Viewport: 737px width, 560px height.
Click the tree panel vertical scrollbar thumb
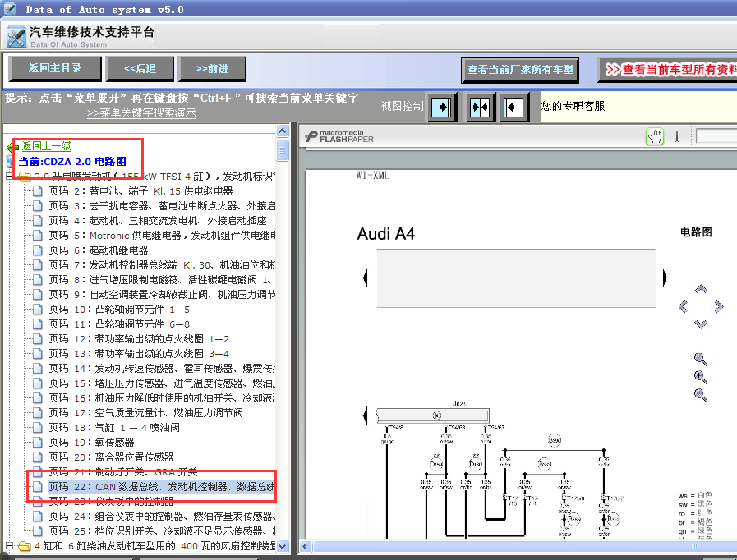pyautogui.click(x=282, y=151)
